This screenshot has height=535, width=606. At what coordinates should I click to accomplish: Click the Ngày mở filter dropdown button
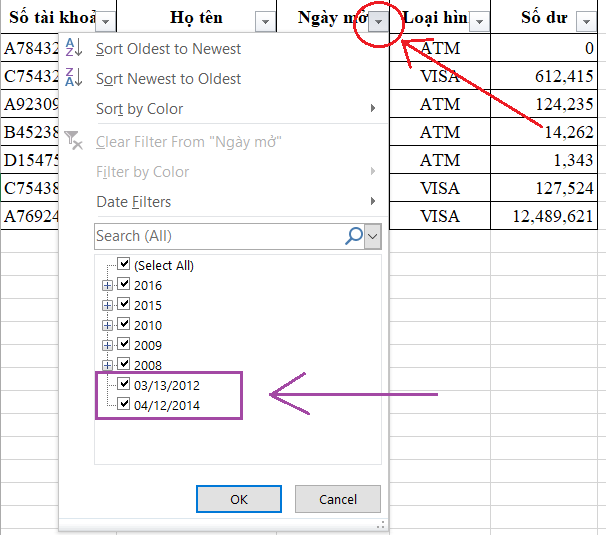(x=377, y=22)
